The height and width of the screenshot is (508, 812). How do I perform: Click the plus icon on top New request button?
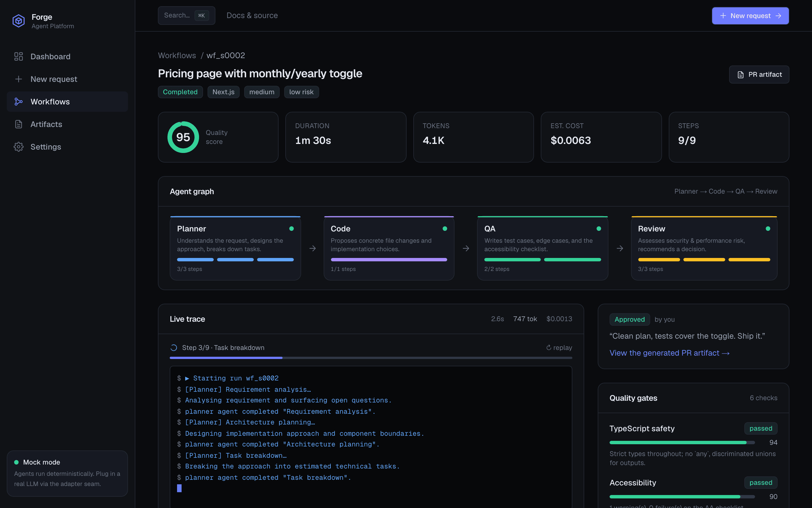click(x=723, y=16)
